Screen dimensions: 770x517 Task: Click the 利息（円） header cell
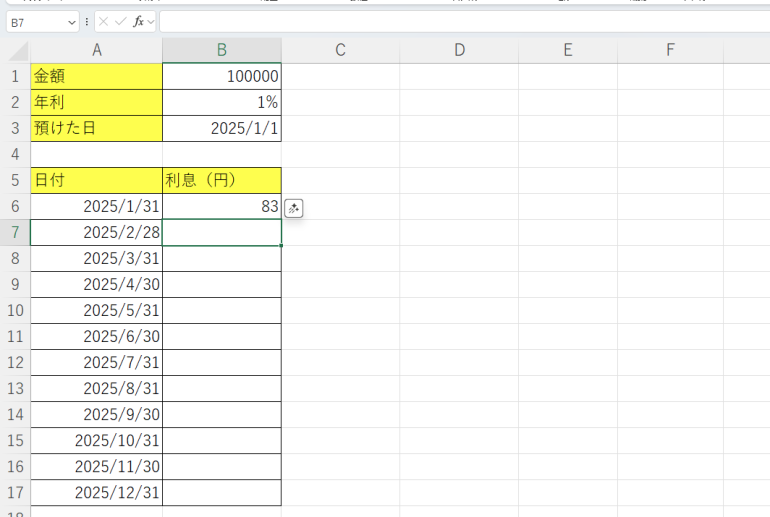click(x=221, y=180)
